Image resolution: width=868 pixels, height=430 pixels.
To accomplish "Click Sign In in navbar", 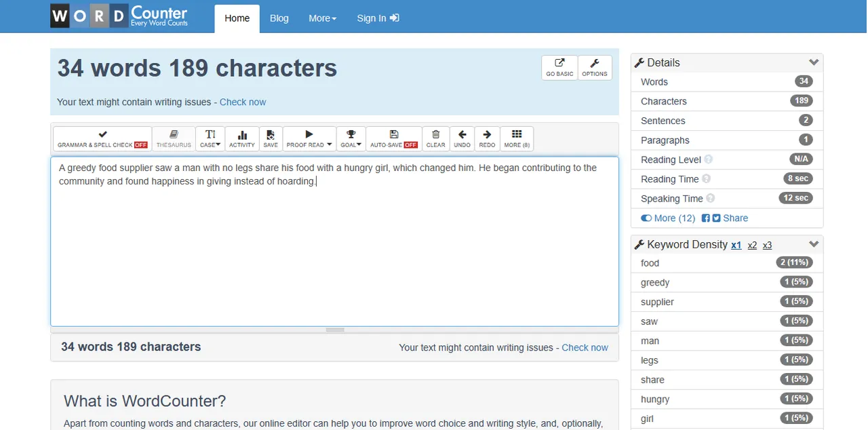I will [378, 18].
